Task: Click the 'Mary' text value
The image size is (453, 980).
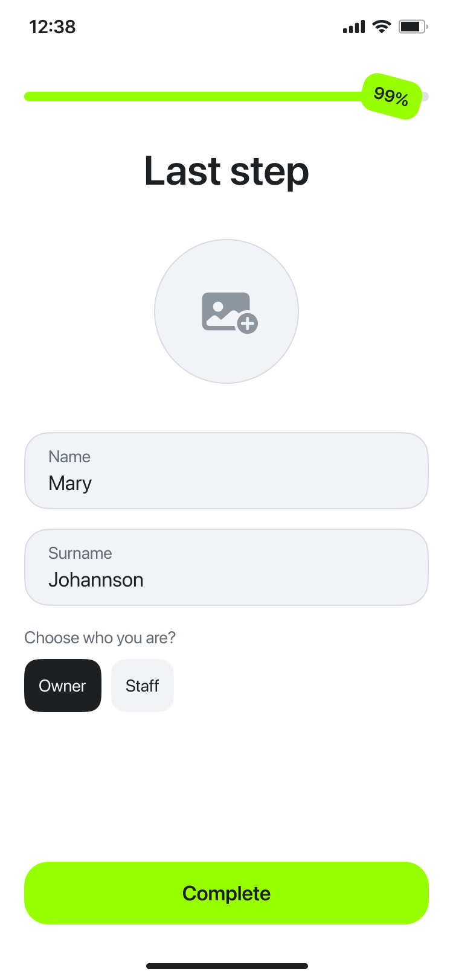Action: click(x=70, y=483)
